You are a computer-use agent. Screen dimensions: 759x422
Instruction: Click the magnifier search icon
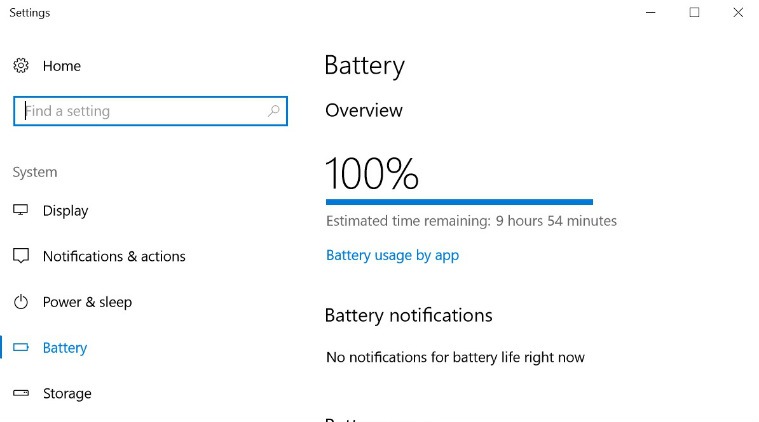[x=273, y=111]
